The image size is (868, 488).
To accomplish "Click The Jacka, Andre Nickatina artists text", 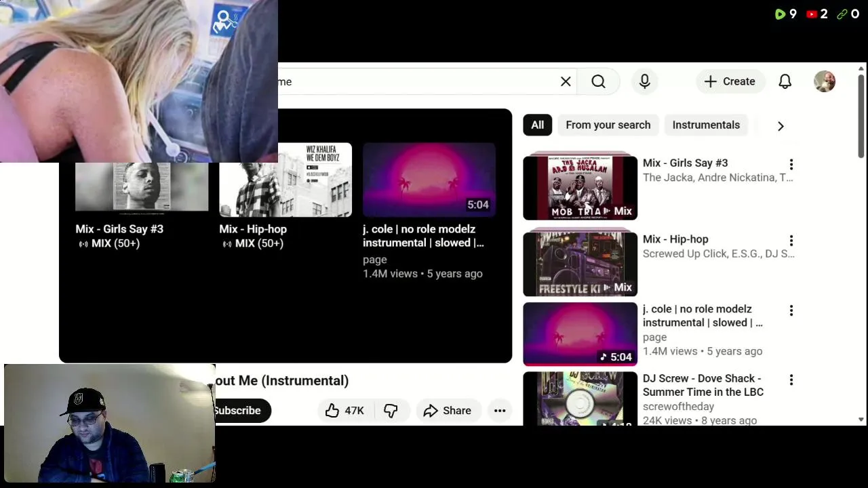I will tap(717, 178).
